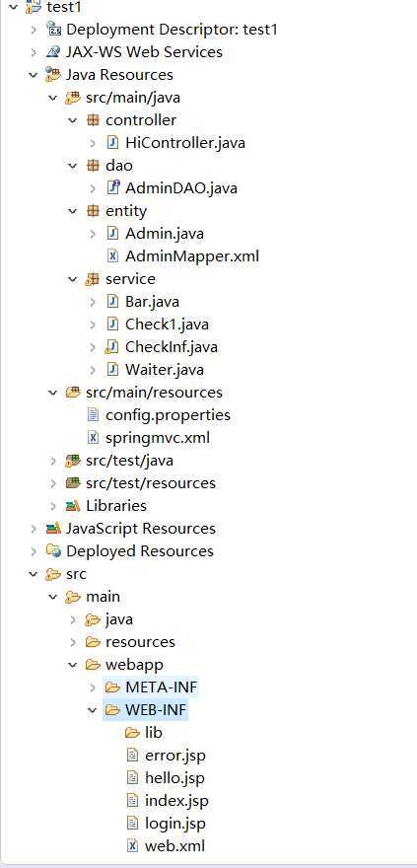The width and height of the screenshot is (417, 868).
Task: Select springmvc.xml in the tree
Action: (x=158, y=438)
